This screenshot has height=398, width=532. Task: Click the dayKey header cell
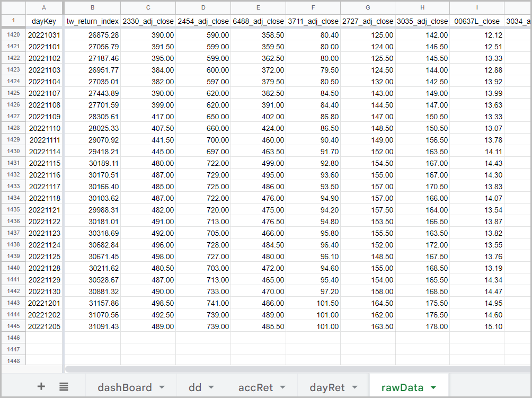(45, 21)
